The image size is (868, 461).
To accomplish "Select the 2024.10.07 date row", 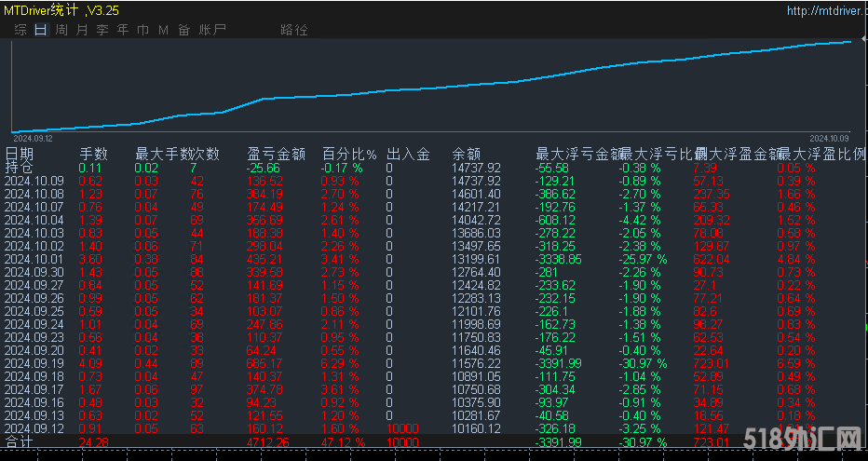I will (x=34, y=207).
